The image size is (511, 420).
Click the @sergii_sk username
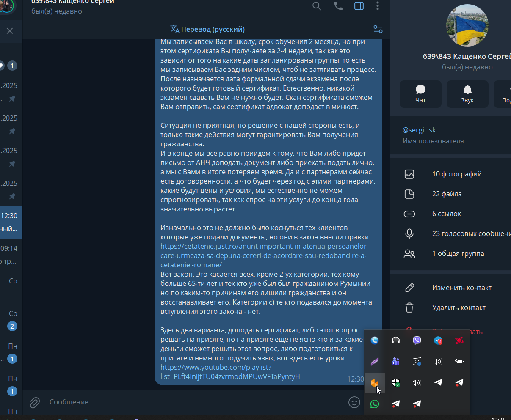(x=419, y=130)
